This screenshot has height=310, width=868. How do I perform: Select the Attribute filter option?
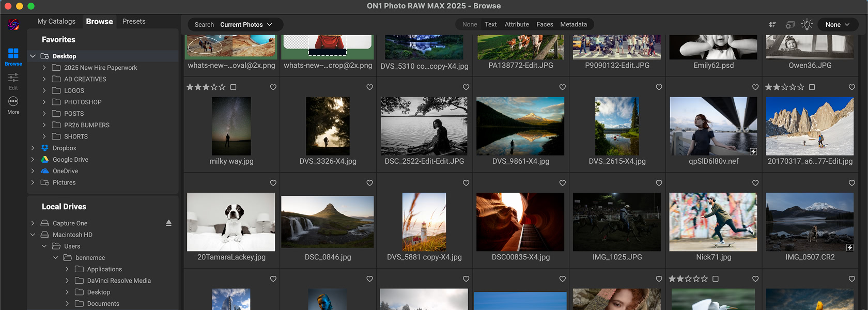[x=517, y=24]
